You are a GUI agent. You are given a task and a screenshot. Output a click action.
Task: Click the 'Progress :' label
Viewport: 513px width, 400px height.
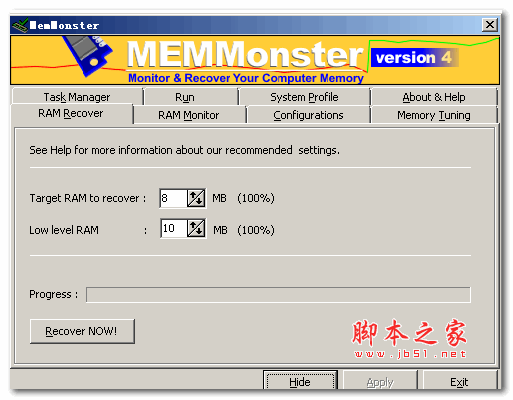(53, 294)
